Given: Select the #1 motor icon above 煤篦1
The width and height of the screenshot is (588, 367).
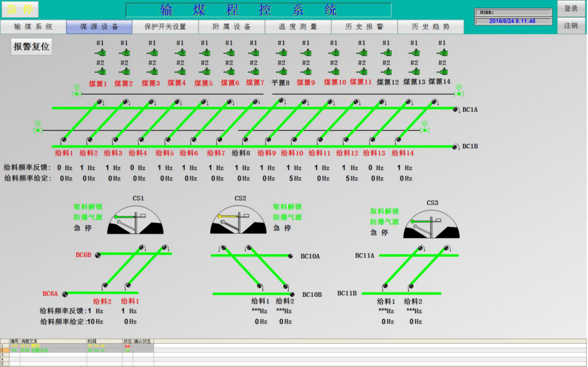Looking at the screenshot, I should [x=100, y=52].
